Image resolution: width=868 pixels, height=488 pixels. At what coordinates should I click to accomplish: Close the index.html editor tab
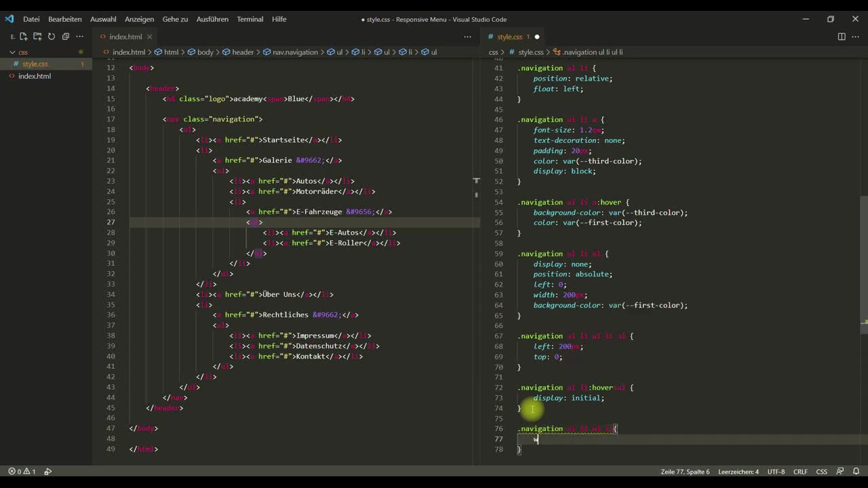click(149, 37)
